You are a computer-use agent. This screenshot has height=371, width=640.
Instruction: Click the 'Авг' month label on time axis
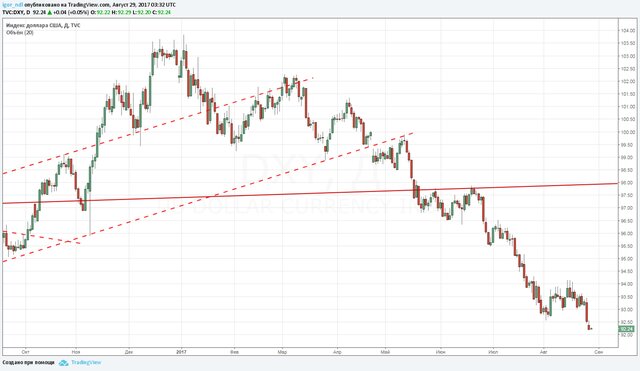[543, 351]
